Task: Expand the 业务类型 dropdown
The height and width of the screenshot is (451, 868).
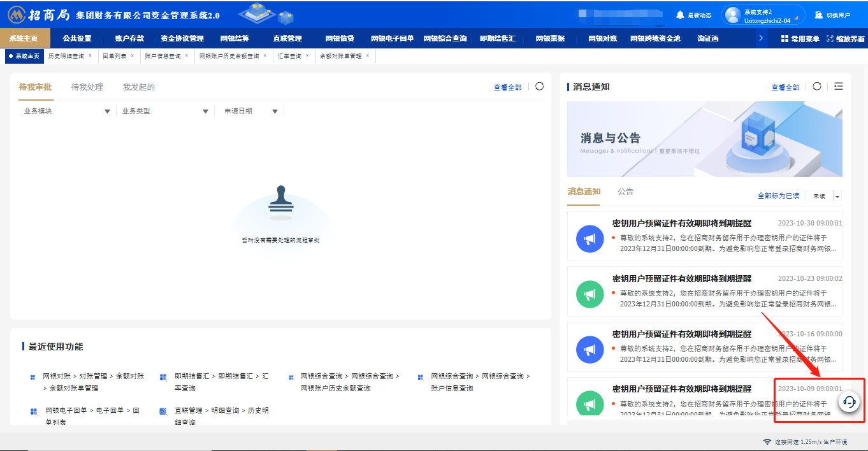Action: pos(205,111)
